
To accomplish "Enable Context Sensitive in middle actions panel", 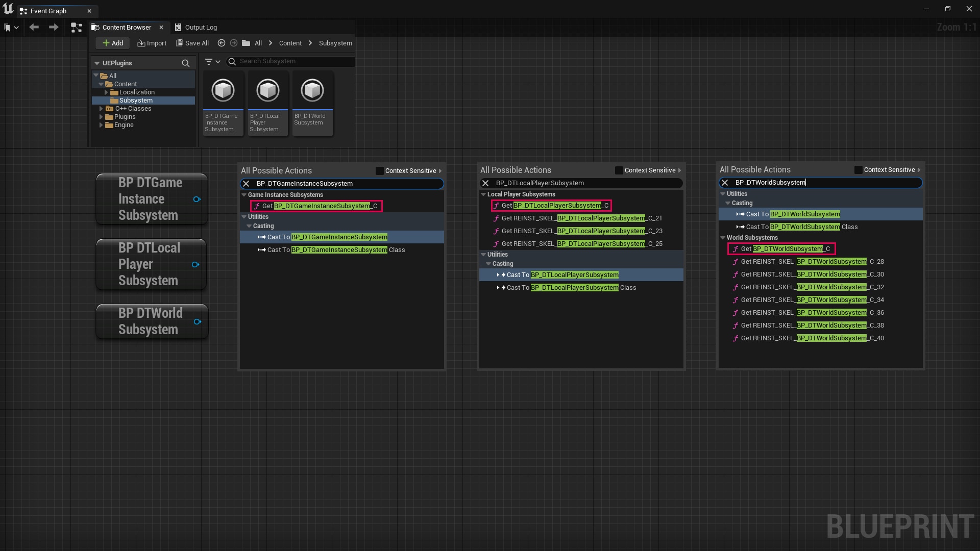I will pyautogui.click(x=619, y=170).
